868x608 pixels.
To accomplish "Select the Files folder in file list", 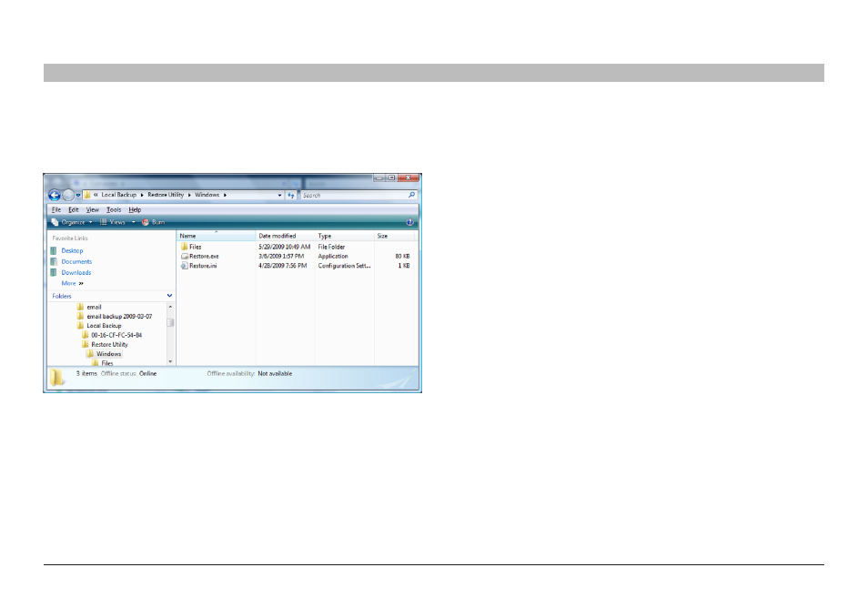I will pos(195,247).
